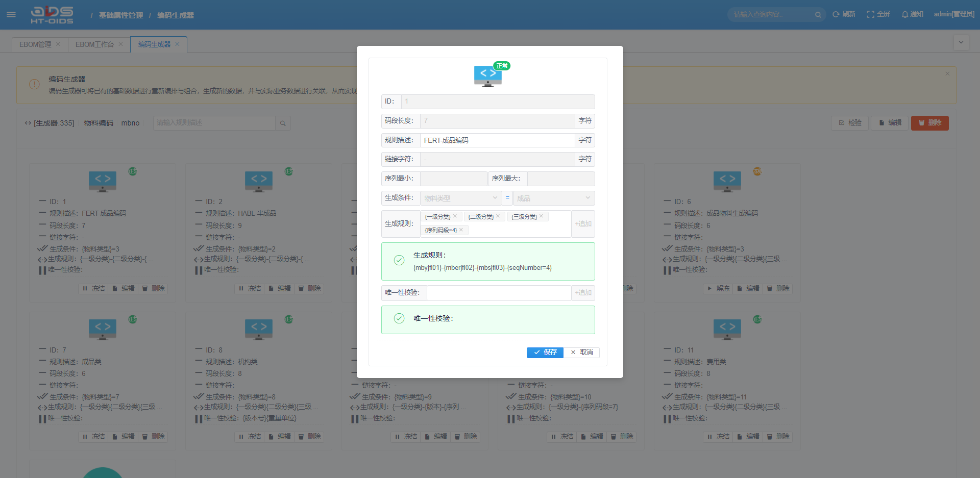Expand the tabs dropdown chevron
The width and height of the screenshot is (980, 478).
click(961, 43)
